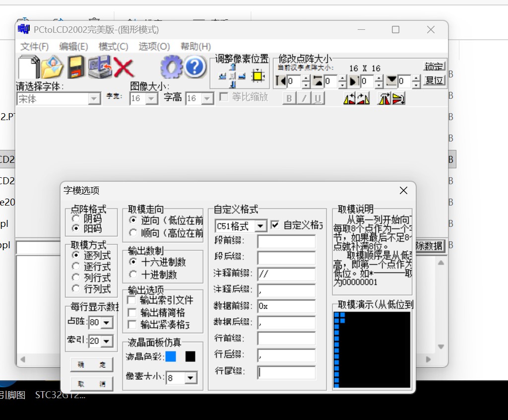Click the yellow square center-pixels icon

click(257, 76)
